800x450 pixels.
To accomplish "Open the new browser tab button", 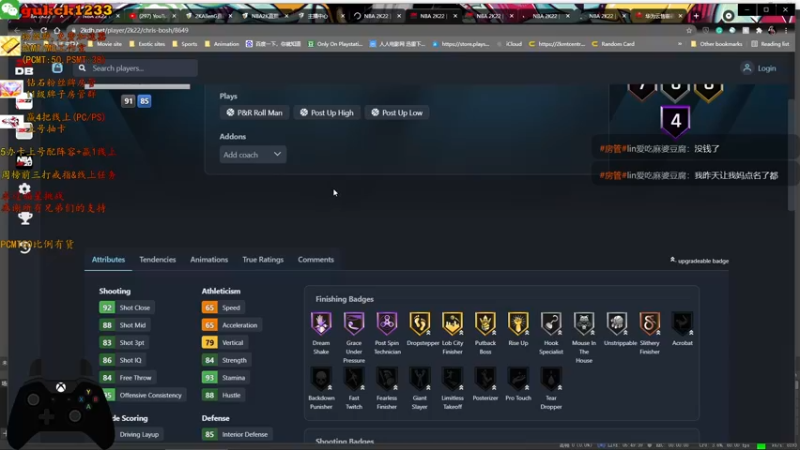I will (696, 16).
